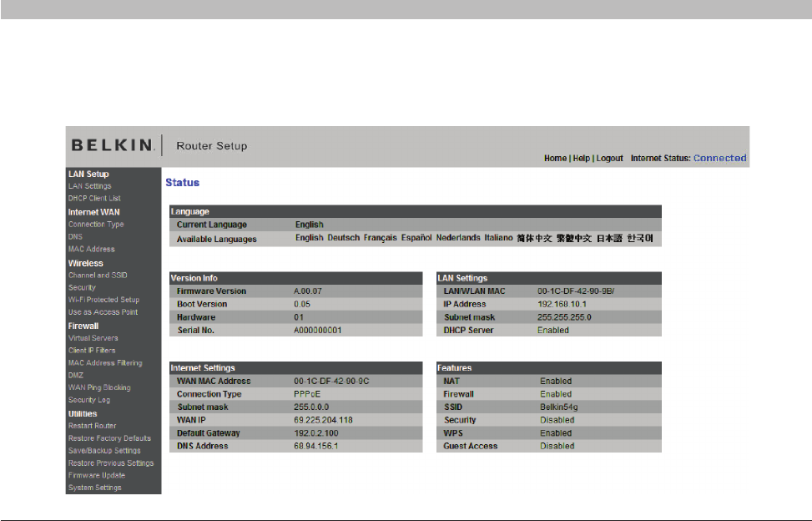
Task: Switch language to Deutsch
Action: tap(343, 238)
